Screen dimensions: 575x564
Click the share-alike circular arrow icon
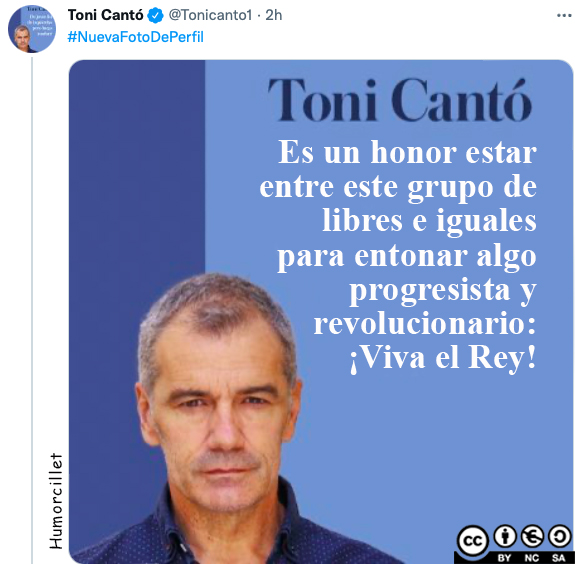click(x=559, y=536)
